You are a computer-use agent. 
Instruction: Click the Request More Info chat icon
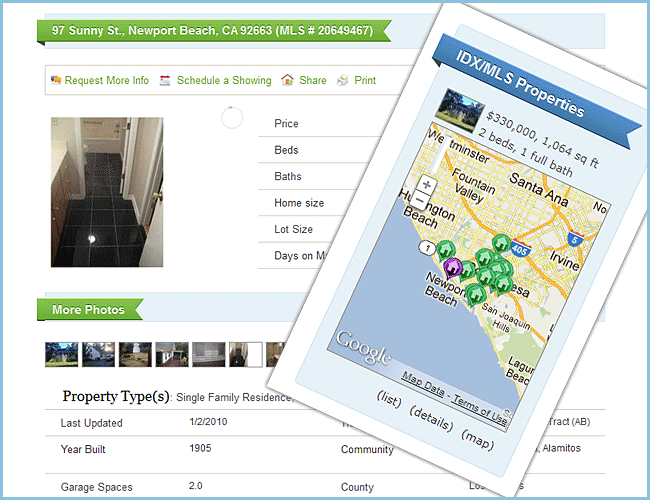click(56, 80)
